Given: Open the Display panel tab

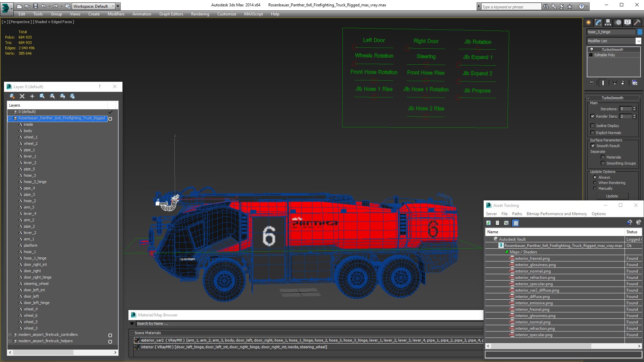Looking at the screenshot, I should click(628, 22).
